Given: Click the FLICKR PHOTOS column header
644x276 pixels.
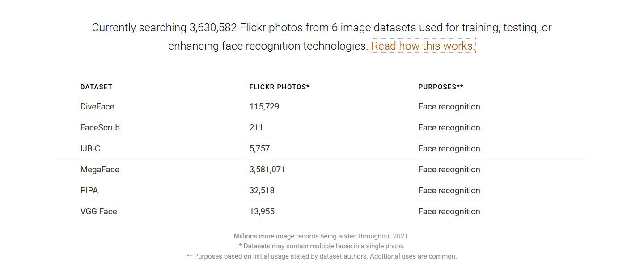Looking at the screenshot, I should (279, 87).
